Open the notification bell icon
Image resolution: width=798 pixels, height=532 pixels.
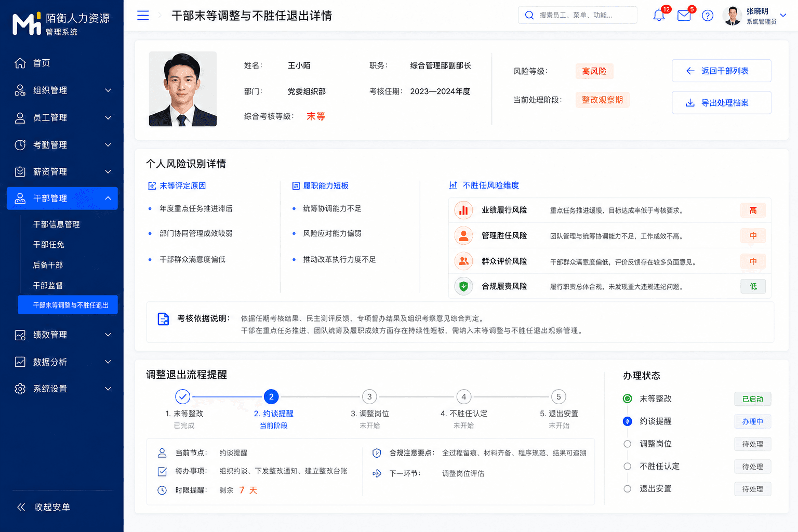[x=659, y=16]
